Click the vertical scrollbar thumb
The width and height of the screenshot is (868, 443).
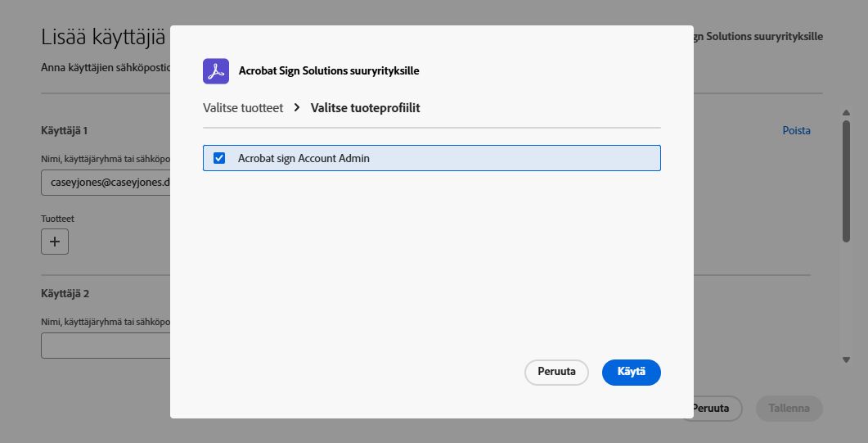tap(847, 180)
